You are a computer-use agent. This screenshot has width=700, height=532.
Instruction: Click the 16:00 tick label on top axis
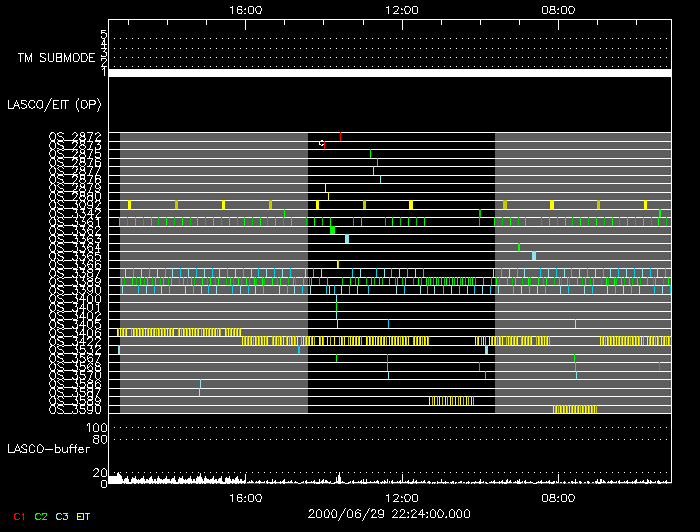click(x=246, y=8)
